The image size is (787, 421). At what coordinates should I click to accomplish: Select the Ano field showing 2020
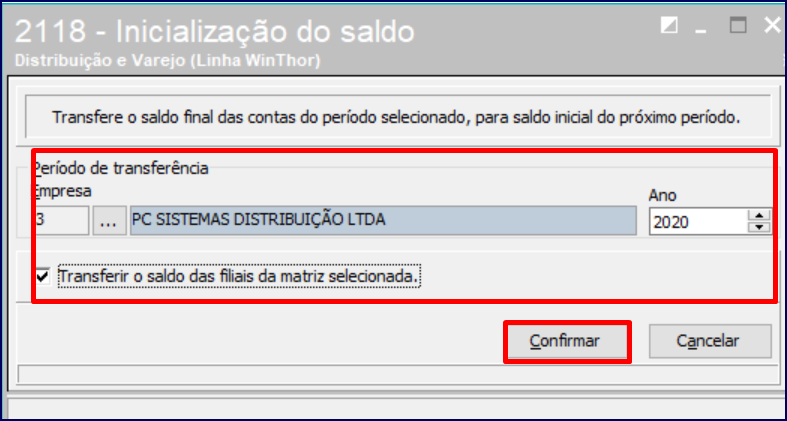tap(698, 221)
